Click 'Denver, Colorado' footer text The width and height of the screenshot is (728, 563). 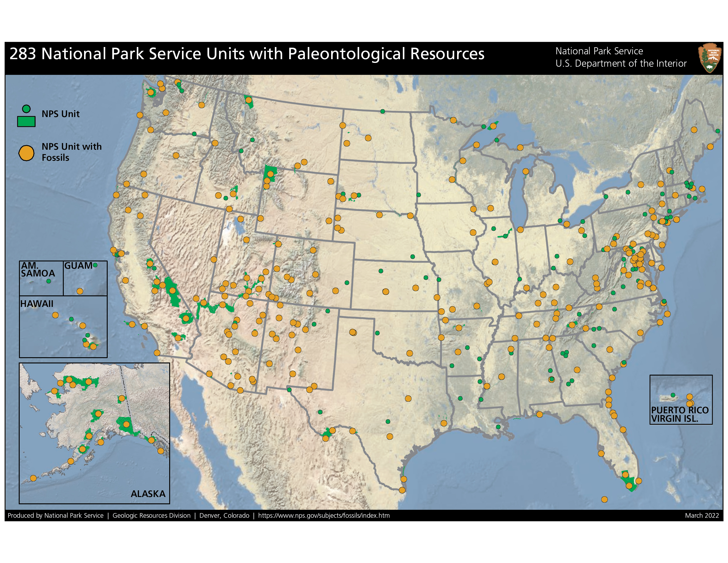224,515
